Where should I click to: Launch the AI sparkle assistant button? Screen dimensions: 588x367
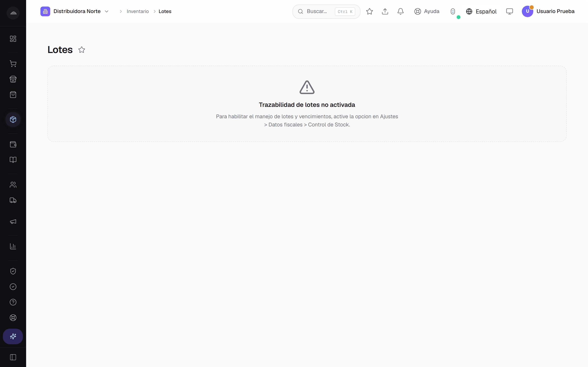tap(13, 336)
